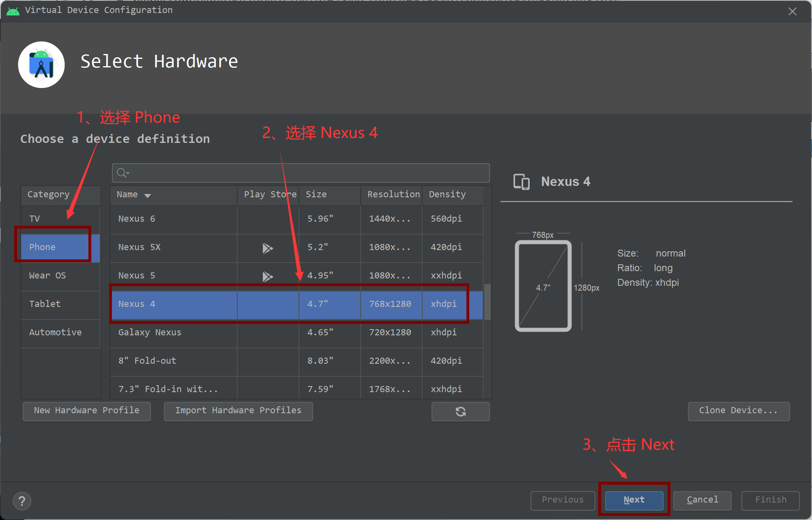The image size is (812, 520).
Task: Select the 7.3" Fold-in device row
Action: 296,388
